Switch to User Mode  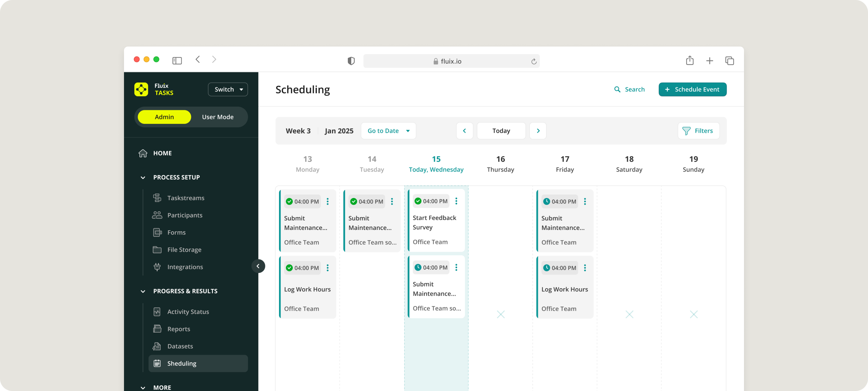[218, 117]
